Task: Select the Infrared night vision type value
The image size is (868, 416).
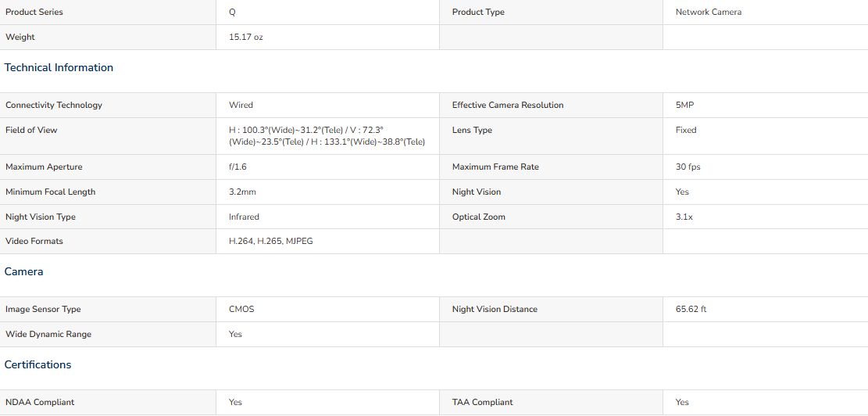Action: point(244,217)
